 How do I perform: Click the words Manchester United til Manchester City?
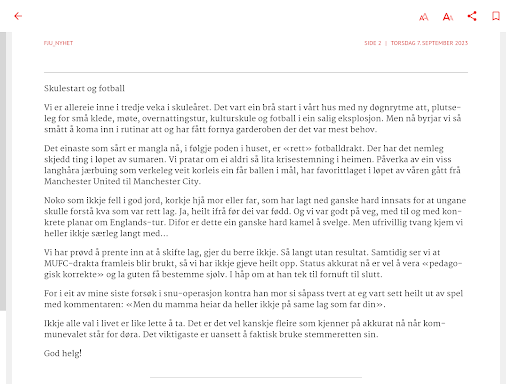tap(122, 181)
